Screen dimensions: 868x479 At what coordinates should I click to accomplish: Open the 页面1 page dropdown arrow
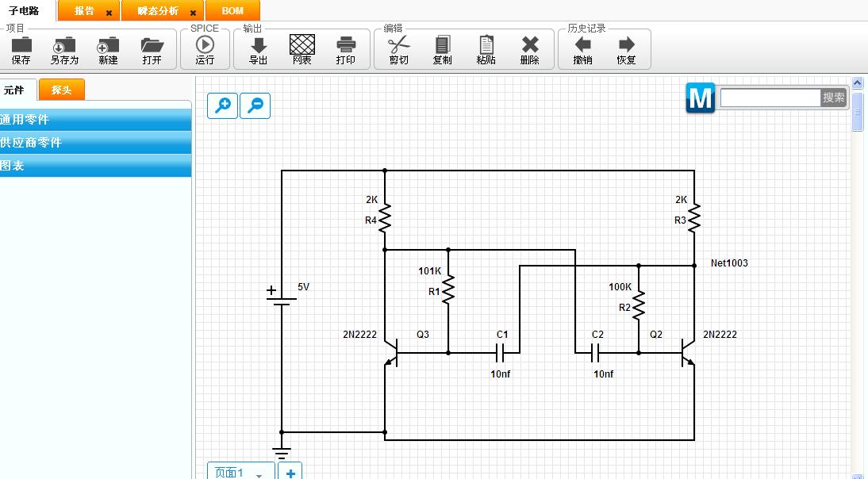tap(259, 476)
